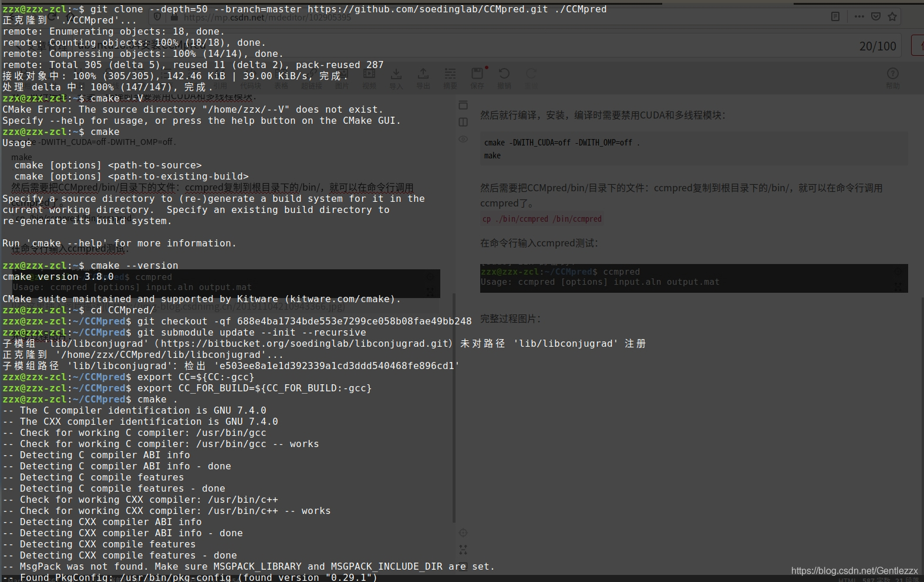924x582 pixels.
Task: Click the 'make' line in preview code block
Action: point(493,155)
